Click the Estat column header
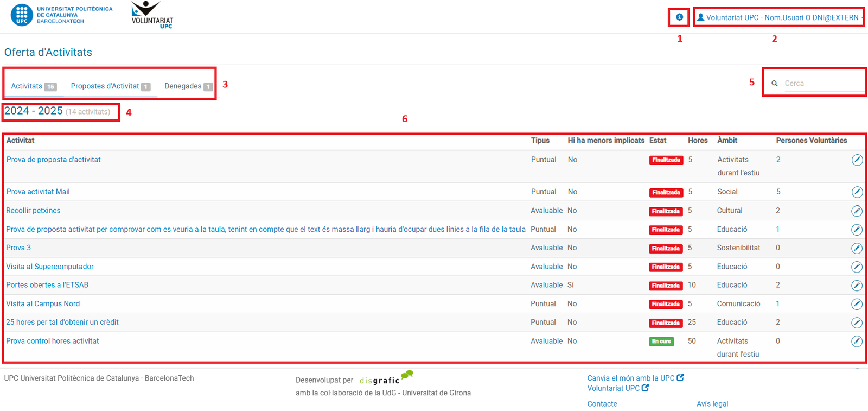Image resolution: width=868 pixels, height=411 pixels. (x=658, y=141)
